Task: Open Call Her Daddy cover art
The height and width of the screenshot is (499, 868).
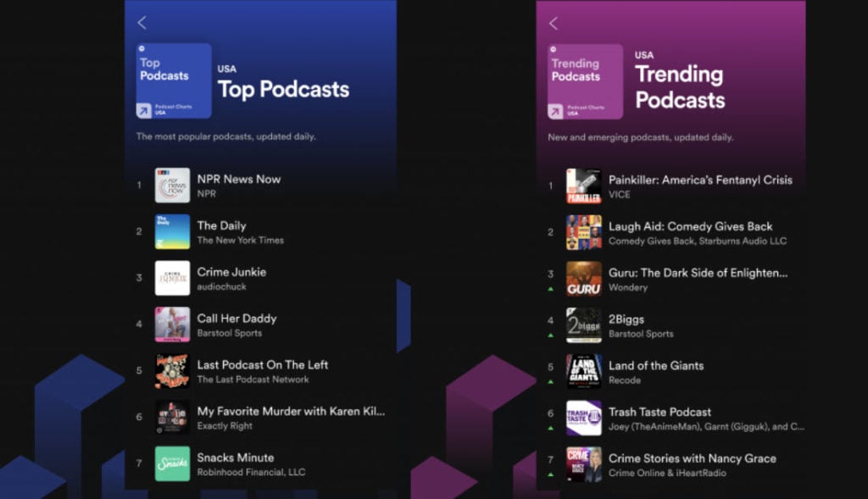Action: [x=172, y=324]
